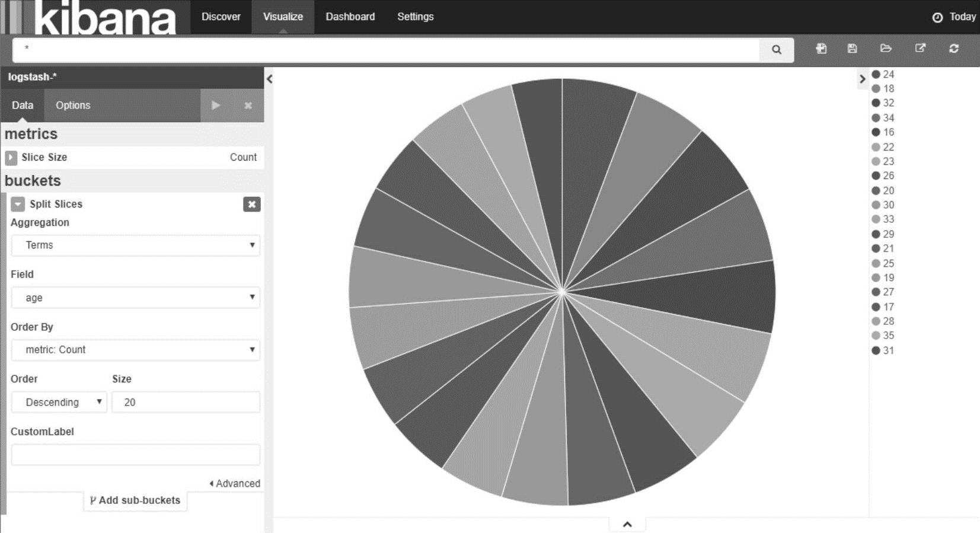Select legend entry 33
This screenshot has width=980, height=533.
pos(883,219)
